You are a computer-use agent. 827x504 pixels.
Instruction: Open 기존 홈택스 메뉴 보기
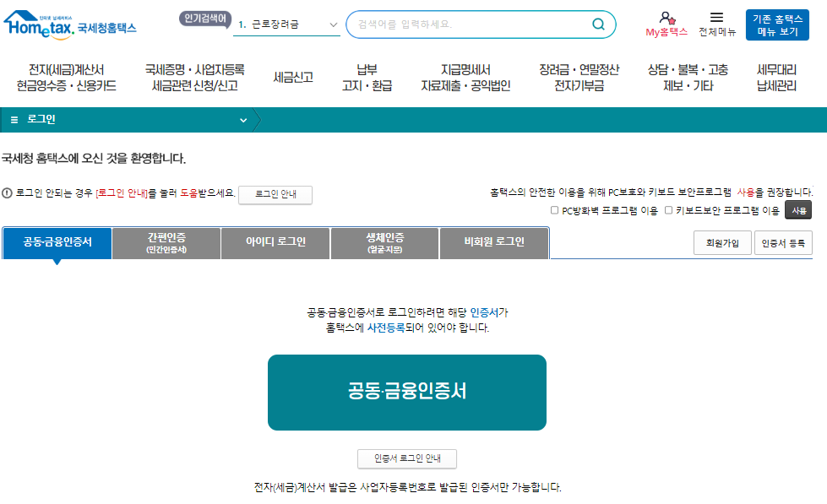(777, 23)
